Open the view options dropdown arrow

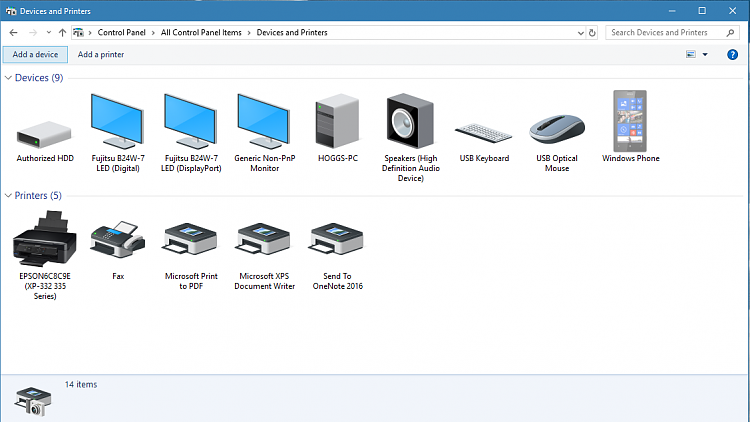pyautogui.click(x=705, y=55)
